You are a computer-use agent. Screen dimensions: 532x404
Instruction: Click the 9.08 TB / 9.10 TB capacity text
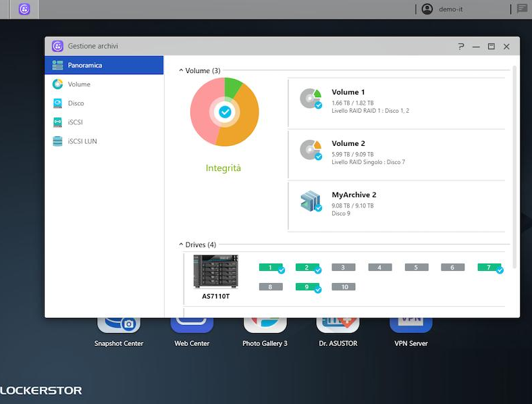click(352, 206)
